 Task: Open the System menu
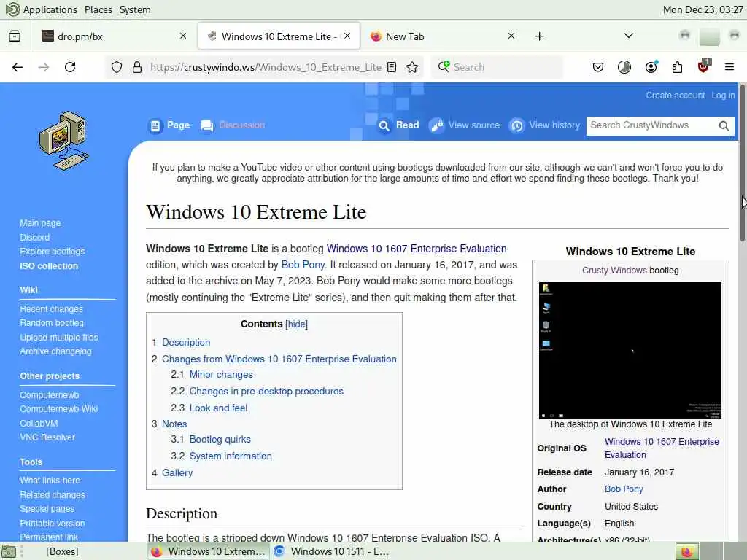135,9
